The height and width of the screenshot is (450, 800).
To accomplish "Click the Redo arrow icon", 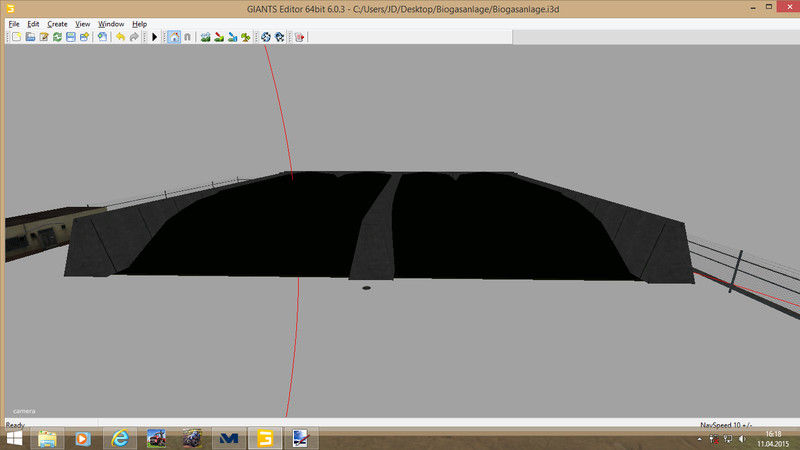I will coord(134,37).
